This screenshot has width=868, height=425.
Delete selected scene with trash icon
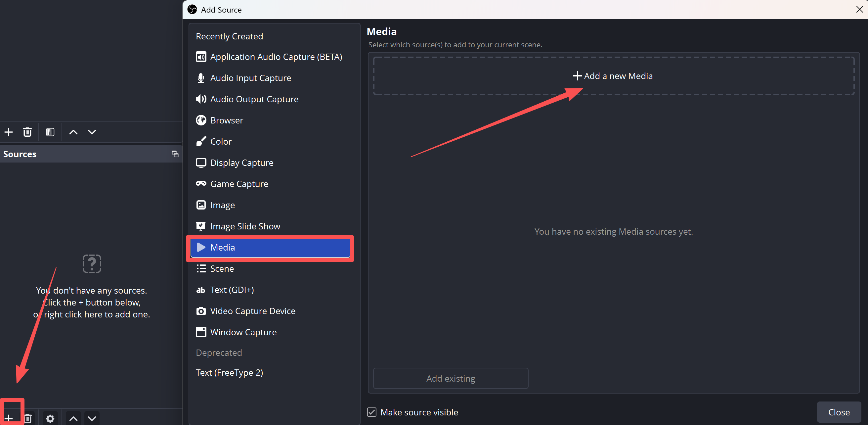point(27,132)
